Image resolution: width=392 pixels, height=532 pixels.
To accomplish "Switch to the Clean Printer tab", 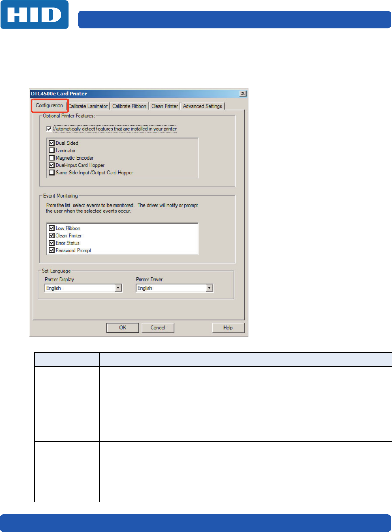I will pos(165,106).
